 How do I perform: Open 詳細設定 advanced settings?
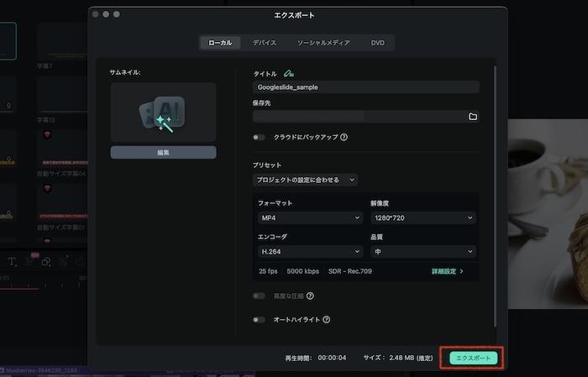tap(448, 271)
